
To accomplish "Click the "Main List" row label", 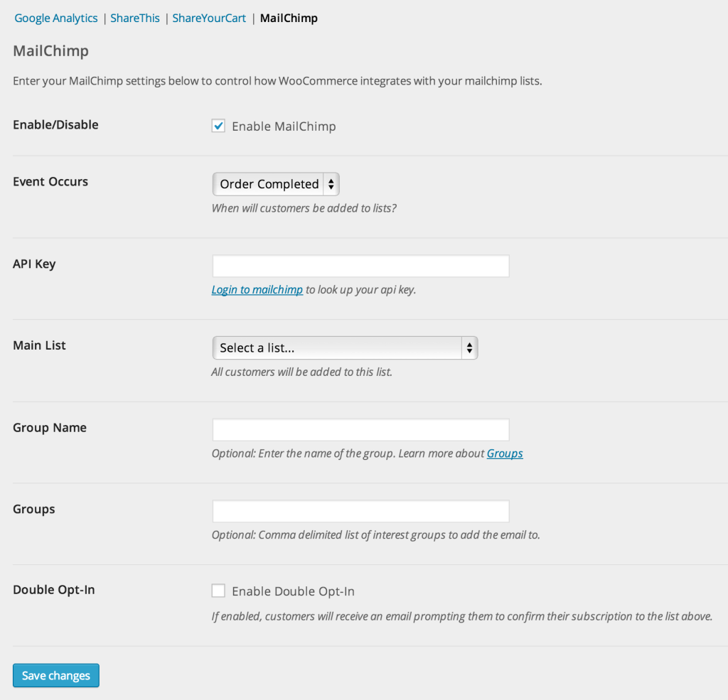I will coord(39,345).
